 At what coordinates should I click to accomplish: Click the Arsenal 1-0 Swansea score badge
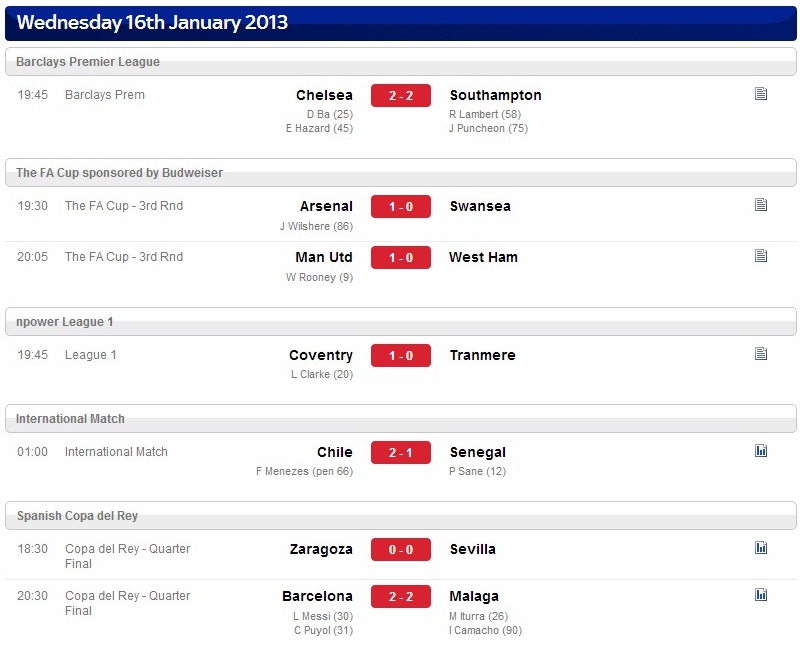click(401, 207)
